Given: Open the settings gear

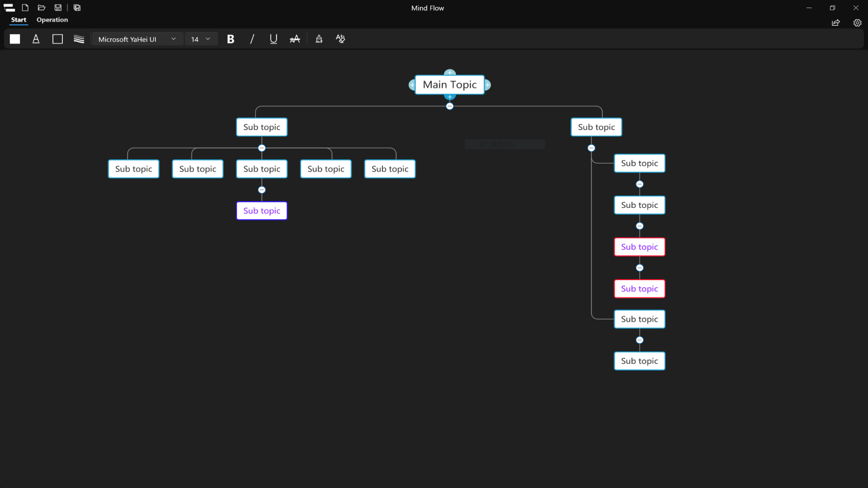Looking at the screenshot, I should coord(857,23).
